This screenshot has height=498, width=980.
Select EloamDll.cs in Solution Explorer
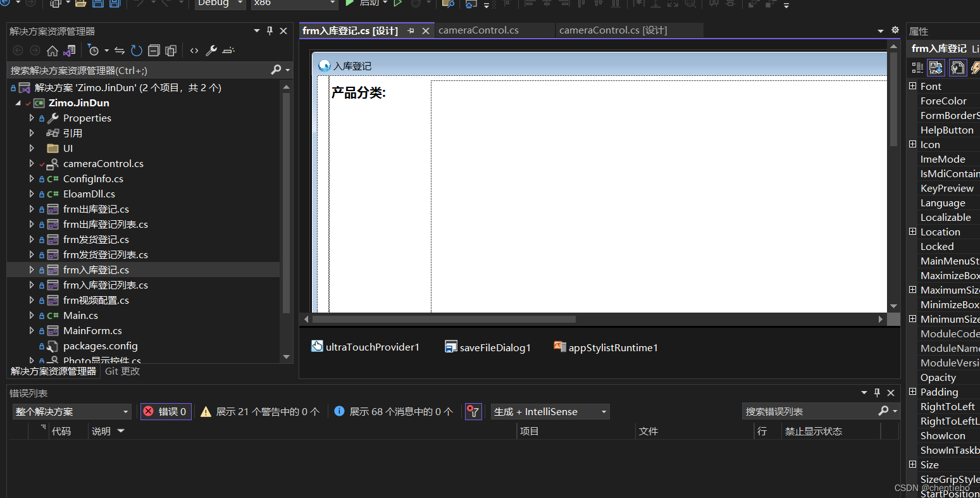pos(89,194)
